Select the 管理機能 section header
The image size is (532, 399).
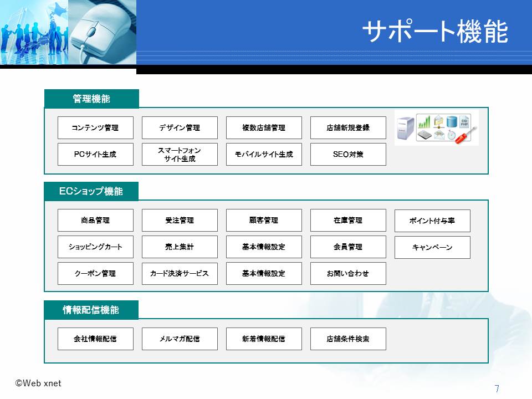(91, 99)
